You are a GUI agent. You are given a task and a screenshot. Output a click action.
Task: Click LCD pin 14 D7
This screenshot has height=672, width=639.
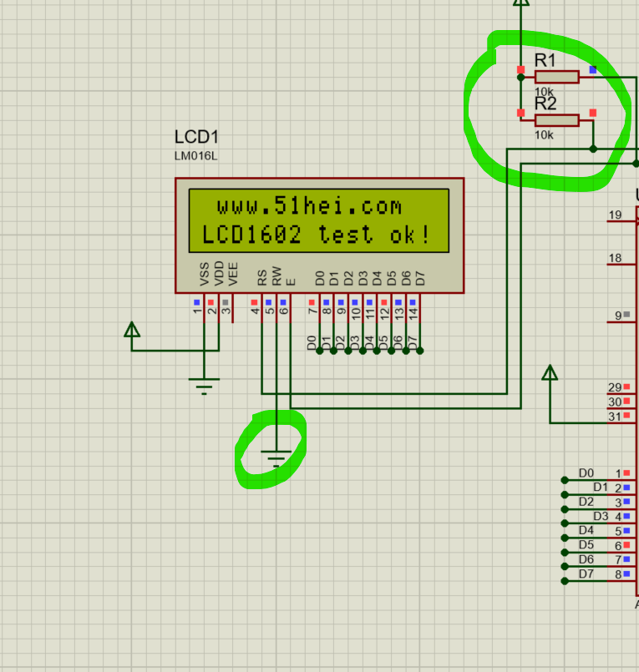420,308
